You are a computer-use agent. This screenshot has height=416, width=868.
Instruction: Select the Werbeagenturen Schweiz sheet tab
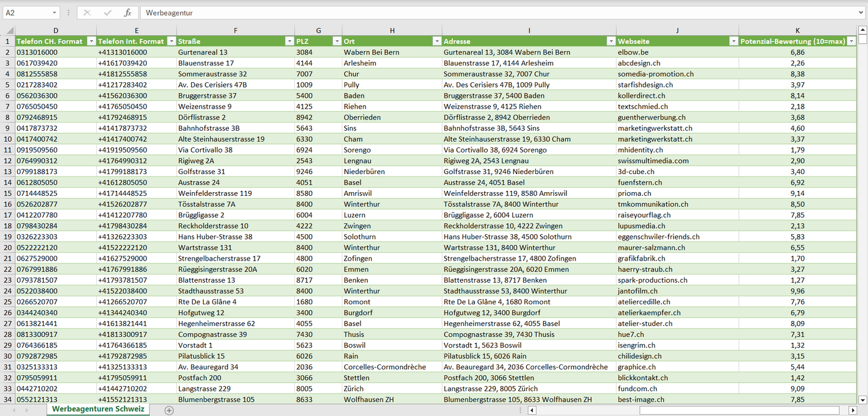tap(98, 409)
